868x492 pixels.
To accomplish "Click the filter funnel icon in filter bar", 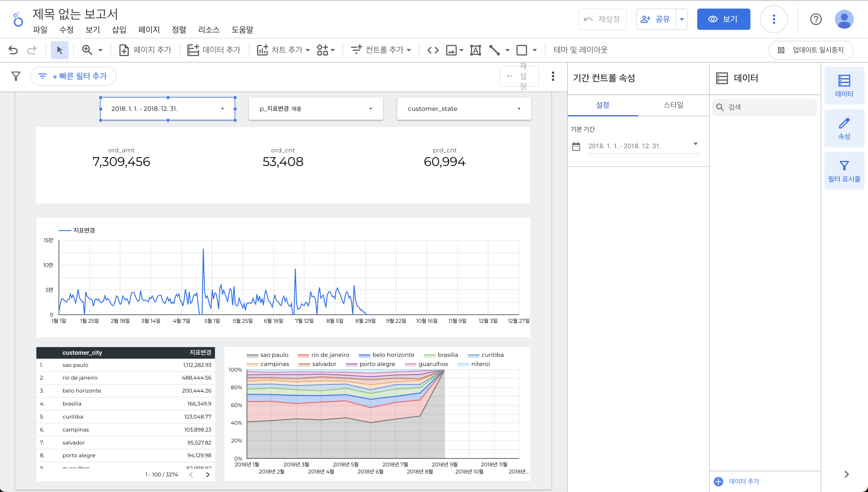I will click(x=16, y=76).
